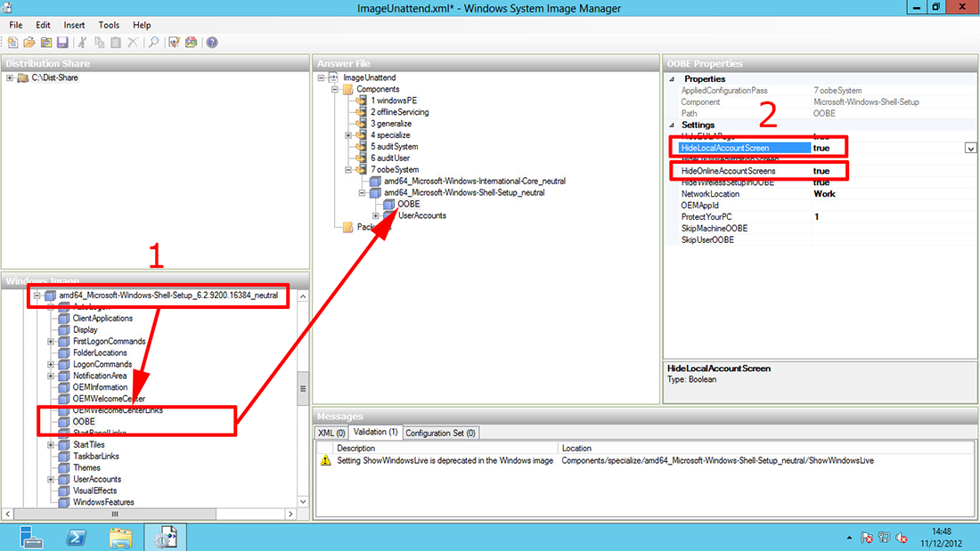
Task: Expand StartTiles in Windows Image
Action: [51, 445]
